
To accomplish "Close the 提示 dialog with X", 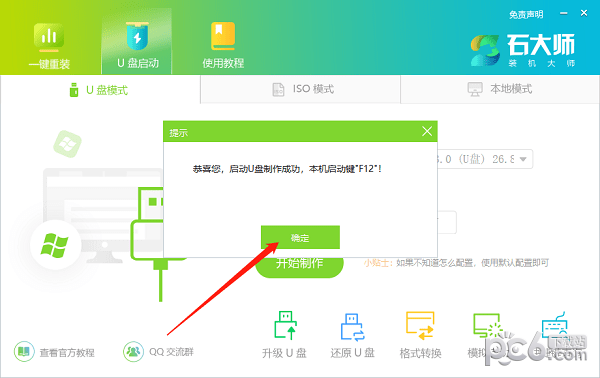I will (427, 132).
